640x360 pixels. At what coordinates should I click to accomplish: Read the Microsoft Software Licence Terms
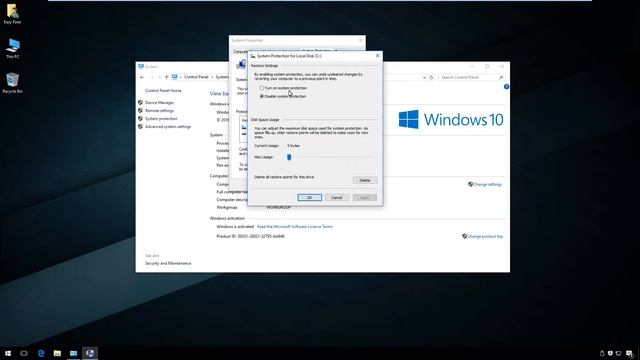(x=295, y=227)
